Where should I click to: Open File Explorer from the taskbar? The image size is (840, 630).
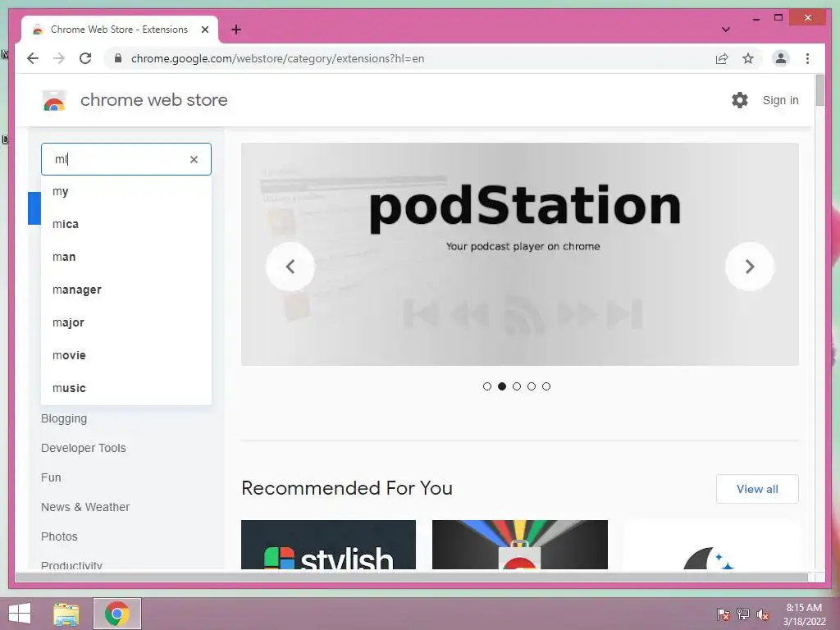pos(66,614)
